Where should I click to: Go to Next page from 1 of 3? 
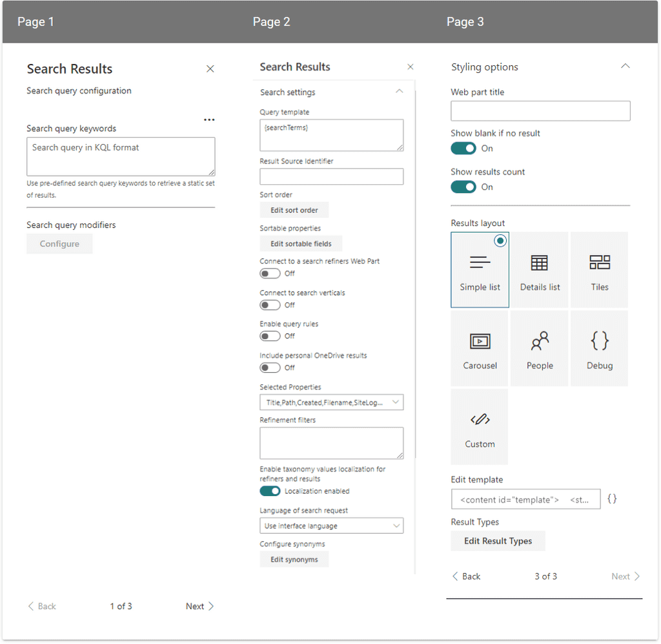tap(199, 606)
